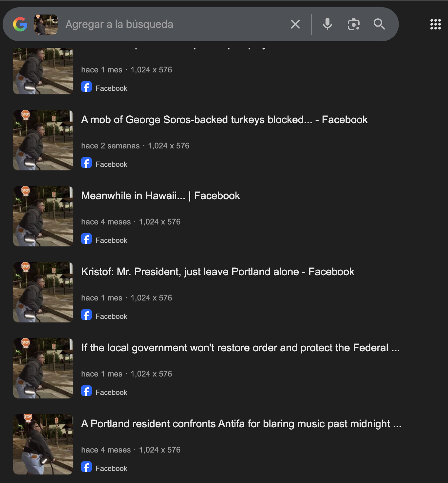Click Facebook source label under Kristof result
Image resolution: width=448 pixels, height=483 pixels.
pos(111,317)
